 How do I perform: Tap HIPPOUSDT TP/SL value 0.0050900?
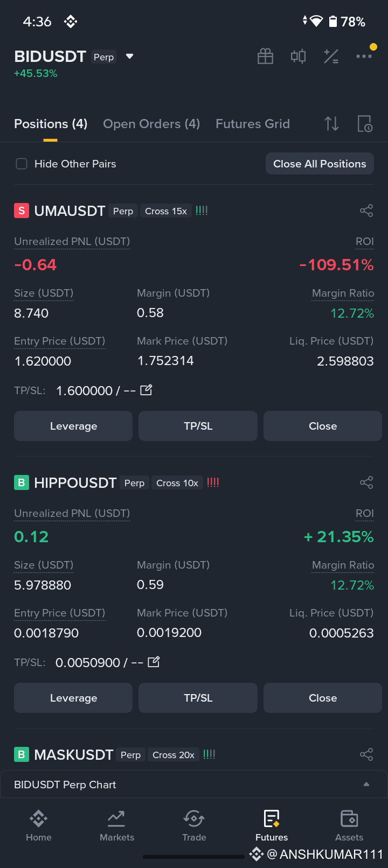[88, 662]
